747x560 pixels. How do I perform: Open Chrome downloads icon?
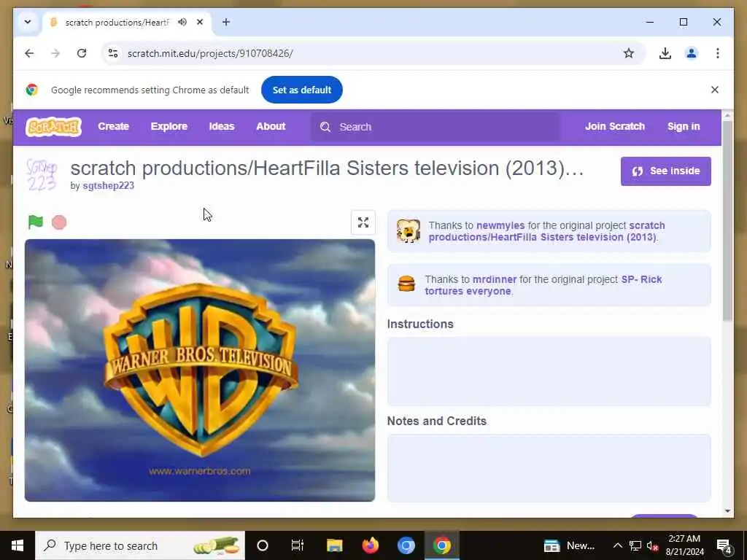(x=665, y=53)
